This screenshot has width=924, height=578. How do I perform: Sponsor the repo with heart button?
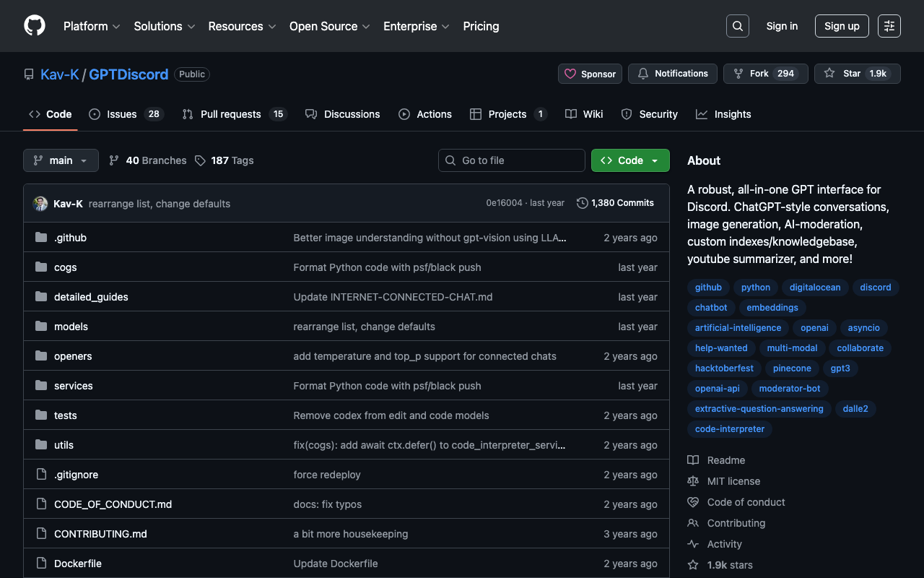590,74
